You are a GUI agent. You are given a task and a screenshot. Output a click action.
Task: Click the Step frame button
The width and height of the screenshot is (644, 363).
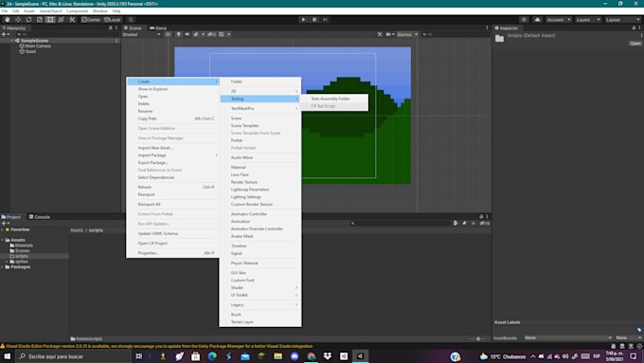click(325, 20)
